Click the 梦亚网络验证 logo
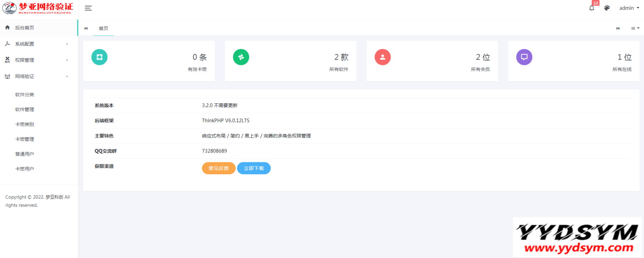Viewport: 644px width, 258px height. point(38,8)
